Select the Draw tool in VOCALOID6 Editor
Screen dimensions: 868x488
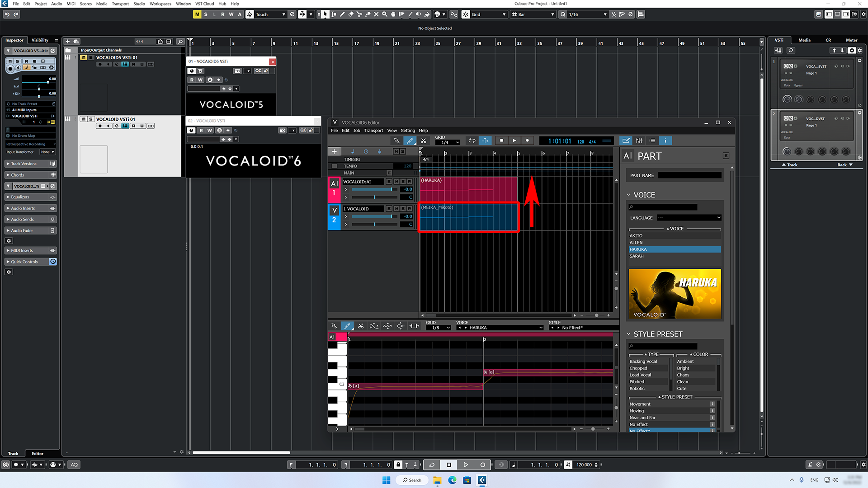coord(410,141)
